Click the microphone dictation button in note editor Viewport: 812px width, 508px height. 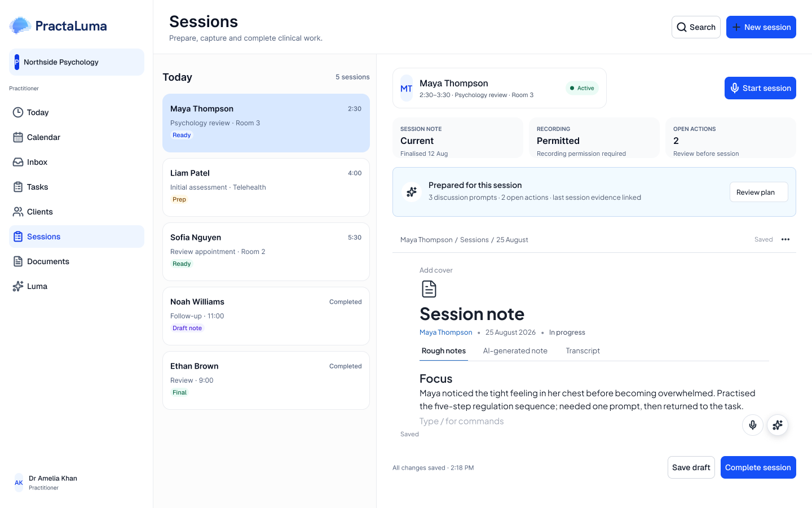pyautogui.click(x=753, y=425)
